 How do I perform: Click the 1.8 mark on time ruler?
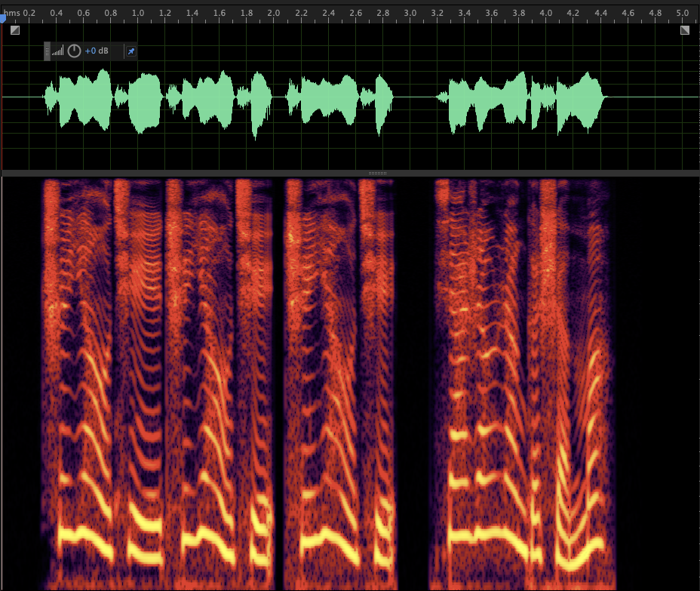pyautogui.click(x=247, y=13)
